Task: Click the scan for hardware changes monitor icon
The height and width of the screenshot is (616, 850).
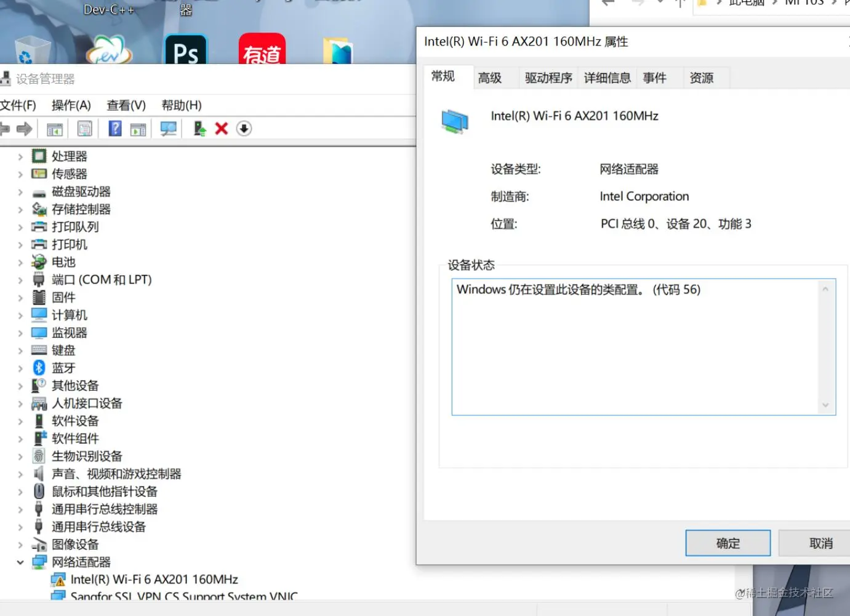Action: (x=168, y=129)
